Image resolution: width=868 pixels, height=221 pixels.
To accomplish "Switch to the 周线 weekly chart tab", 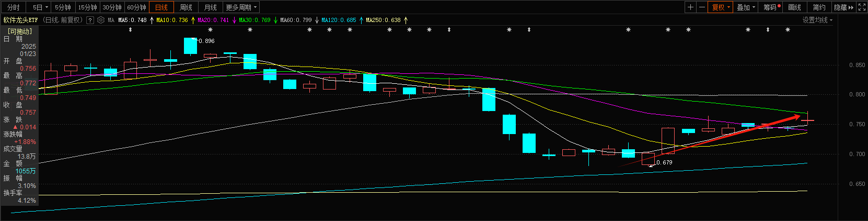I will click(186, 7).
